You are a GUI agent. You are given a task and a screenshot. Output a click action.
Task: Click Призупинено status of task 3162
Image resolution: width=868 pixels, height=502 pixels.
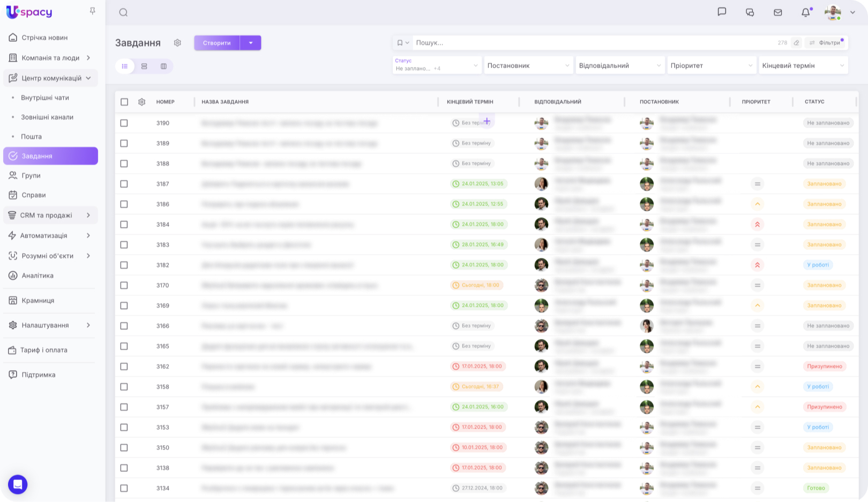tap(825, 366)
